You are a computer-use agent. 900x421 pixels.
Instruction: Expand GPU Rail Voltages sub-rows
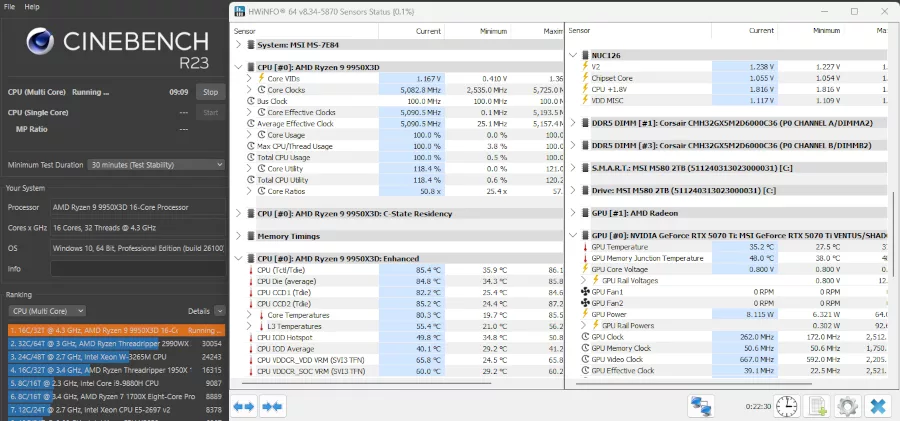click(x=584, y=280)
